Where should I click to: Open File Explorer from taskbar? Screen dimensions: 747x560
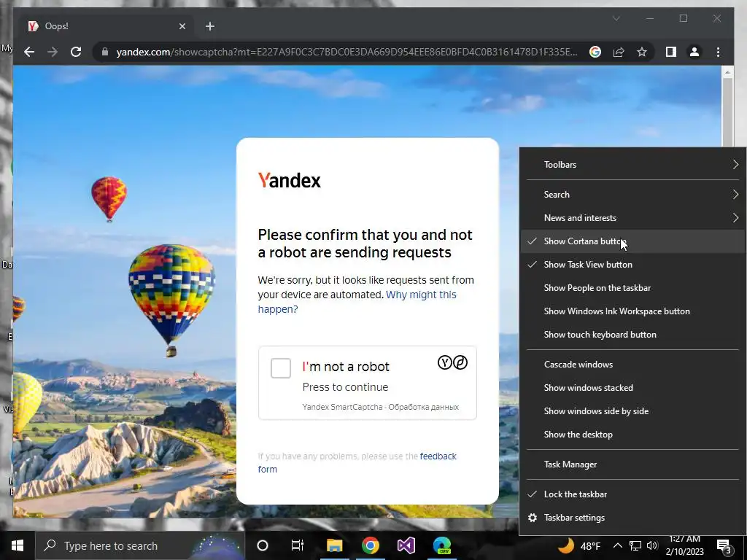(334, 545)
